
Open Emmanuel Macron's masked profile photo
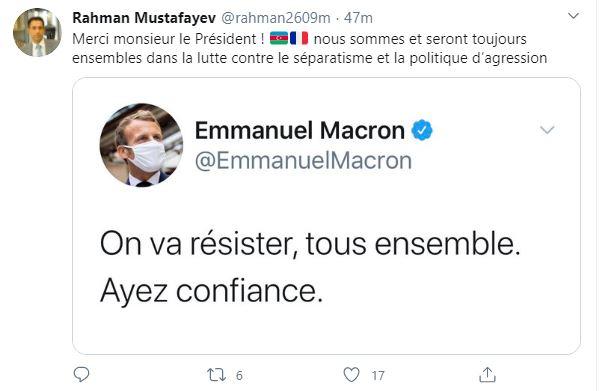(141, 145)
